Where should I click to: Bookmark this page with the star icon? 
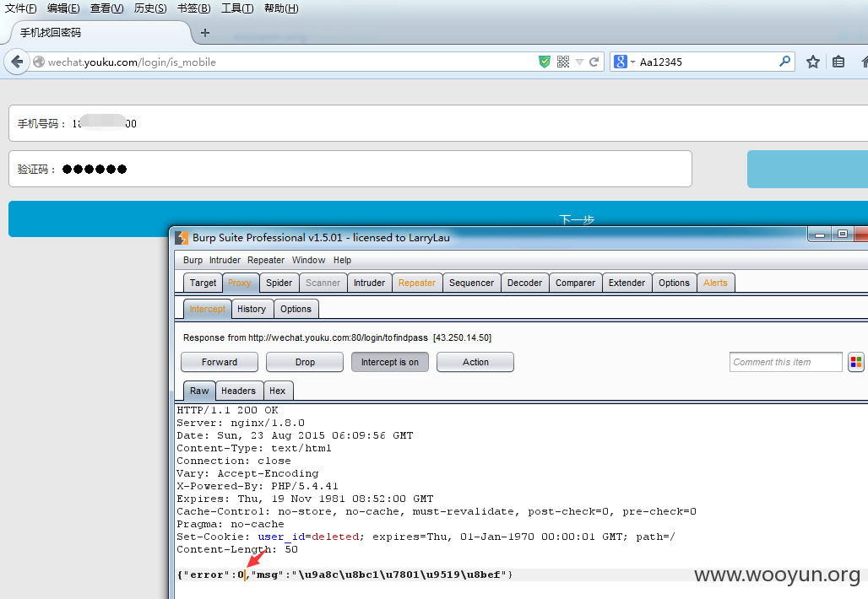coord(812,62)
